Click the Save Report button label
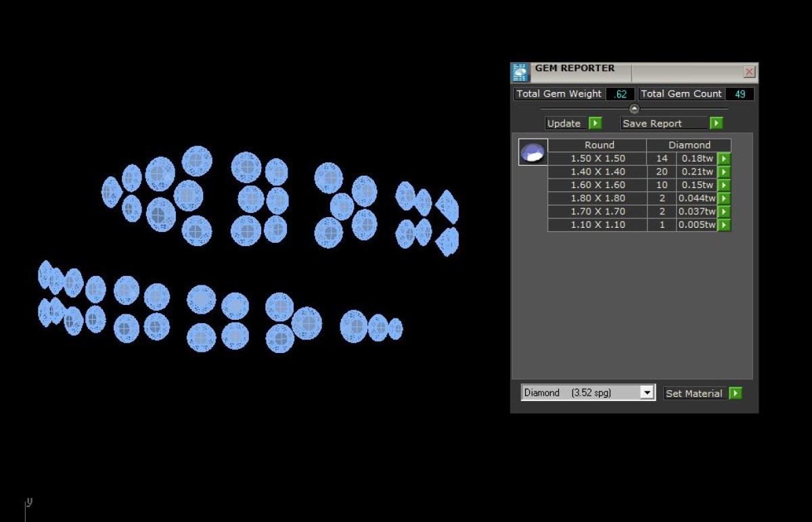812x522 pixels. coord(652,123)
